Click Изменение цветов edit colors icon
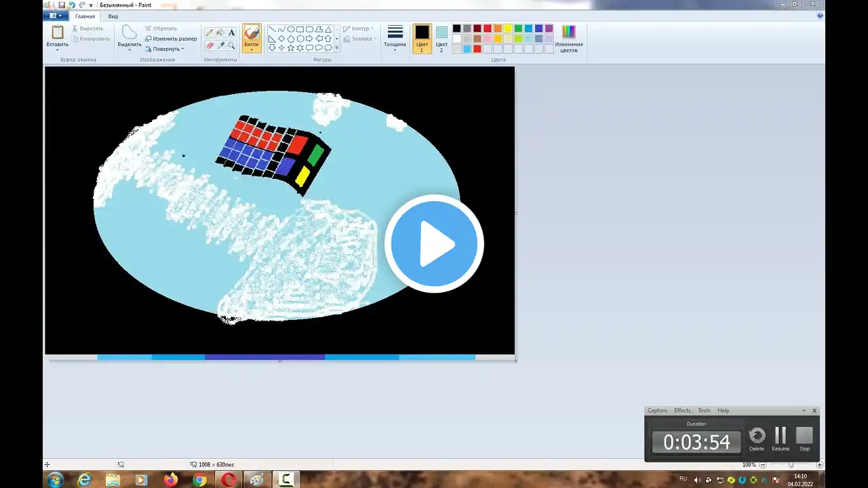The image size is (868, 488). coord(568,33)
